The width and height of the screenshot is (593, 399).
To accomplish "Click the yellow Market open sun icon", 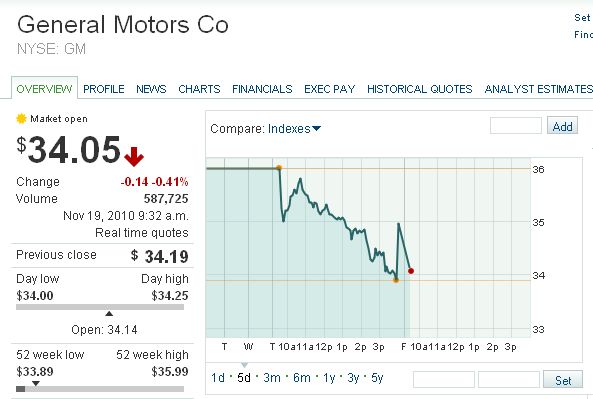I will 21,118.
